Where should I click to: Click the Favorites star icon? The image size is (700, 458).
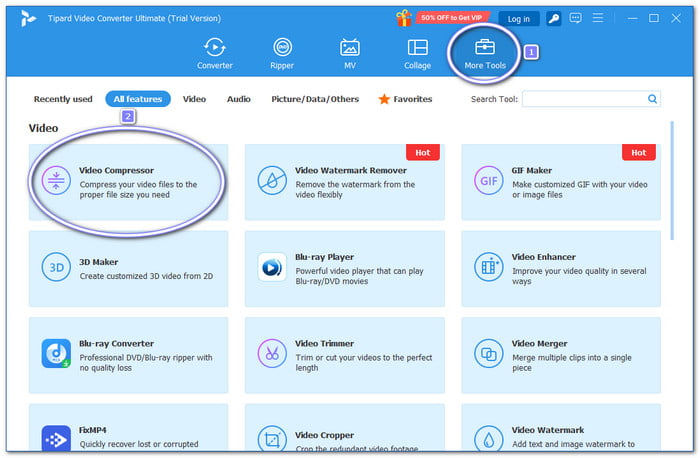click(x=384, y=99)
